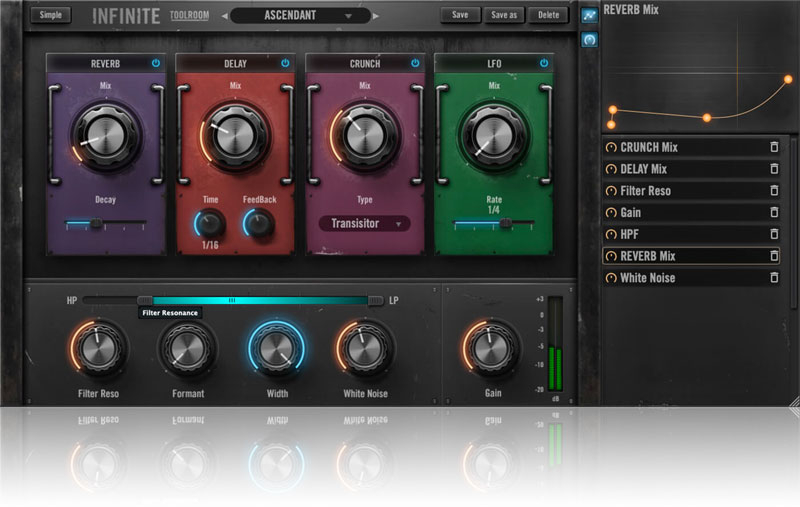
Task: Delete the Filter Reso automation row
Action: point(774,191)
